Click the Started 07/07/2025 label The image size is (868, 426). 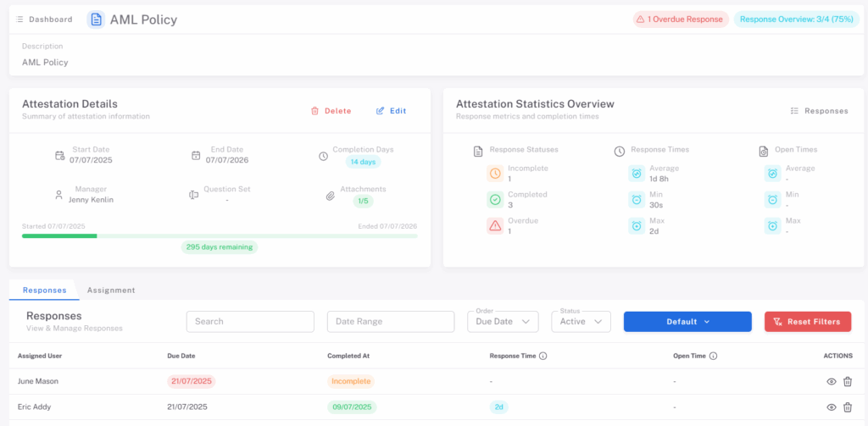53,226
